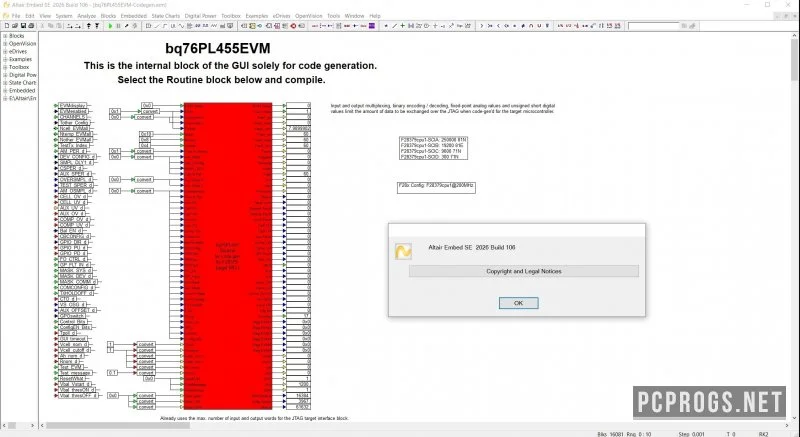Viewport: 800px width, 437px height.
Task: Expand the eDrives tree node
Action: 5,52
